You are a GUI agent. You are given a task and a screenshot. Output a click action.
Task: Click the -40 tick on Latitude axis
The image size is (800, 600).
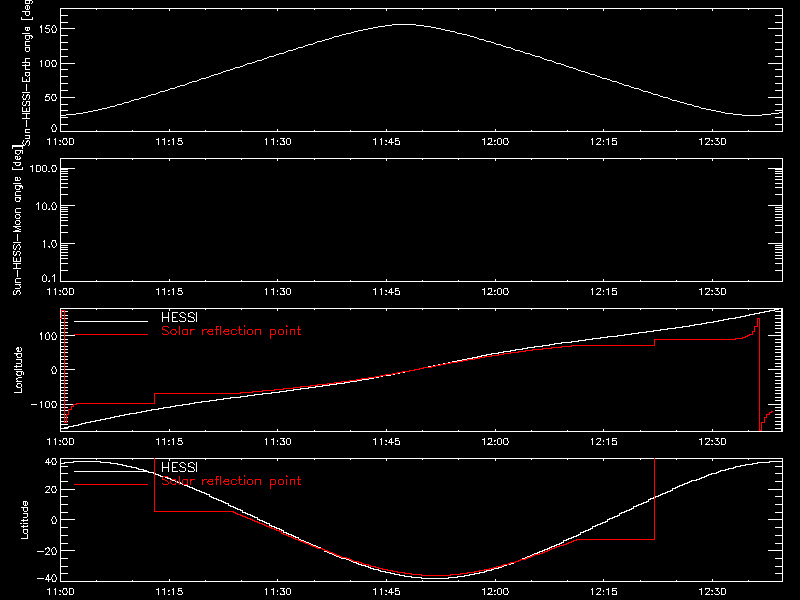[x=46, y=579]
